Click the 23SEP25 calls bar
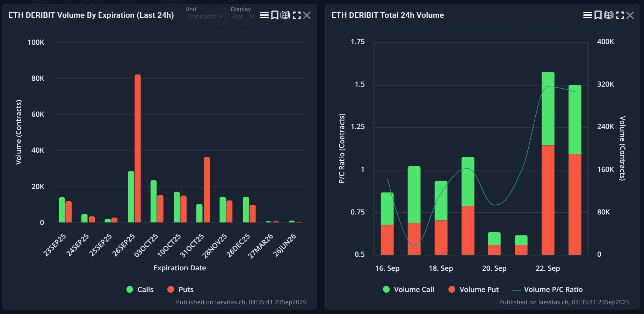The width and height of the screenshot is (644, 314). (x=62, y=210)
